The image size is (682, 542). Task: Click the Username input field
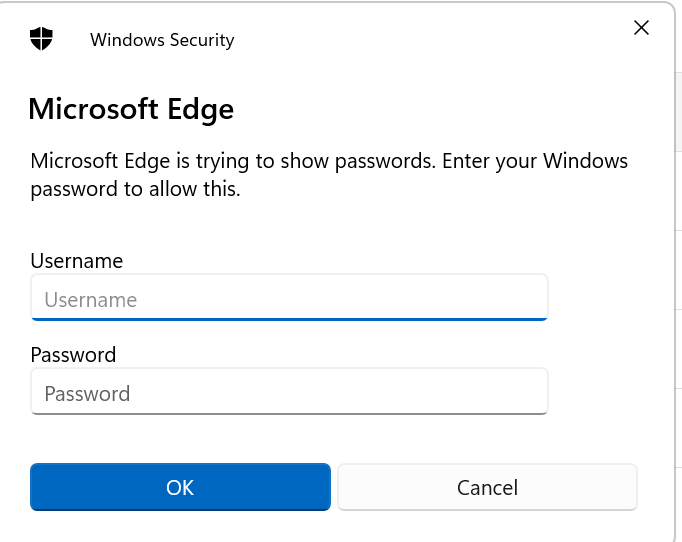pyautogui.click(x=289, y=299)
